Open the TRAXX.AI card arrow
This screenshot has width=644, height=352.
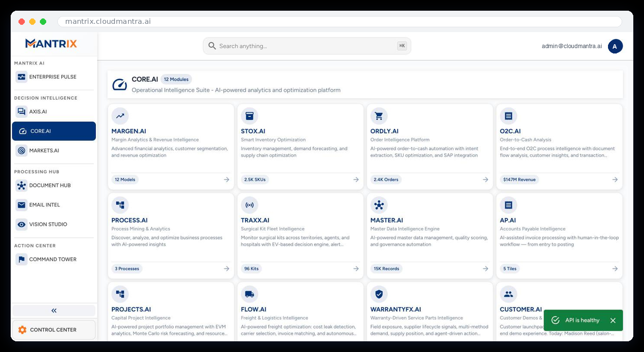(356, 268)
